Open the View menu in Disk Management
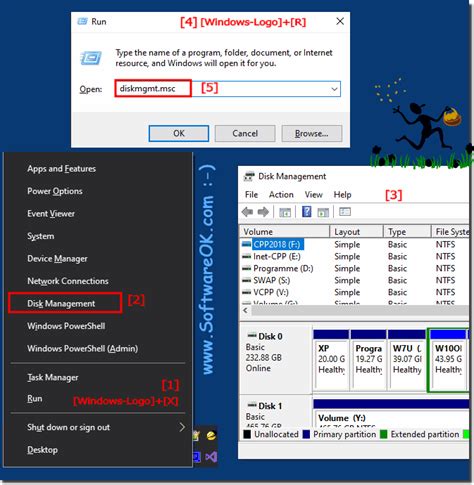The width and height of the screenshot is (474, 485). pyautogui.click(x=313, y=195)
